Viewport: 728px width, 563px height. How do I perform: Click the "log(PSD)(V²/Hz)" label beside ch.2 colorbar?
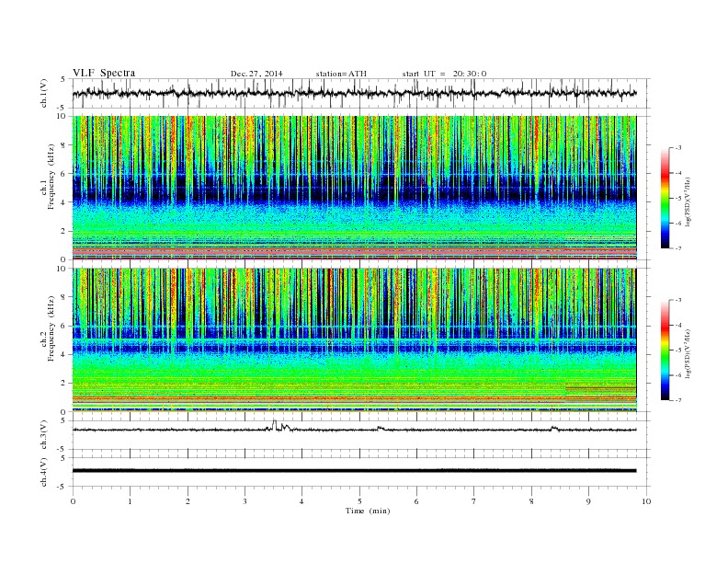click(688, 353)
